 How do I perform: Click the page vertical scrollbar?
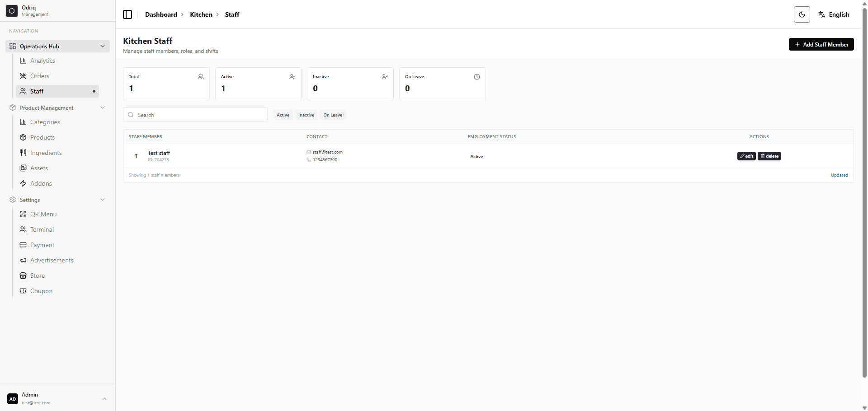[x=864, y=192]
